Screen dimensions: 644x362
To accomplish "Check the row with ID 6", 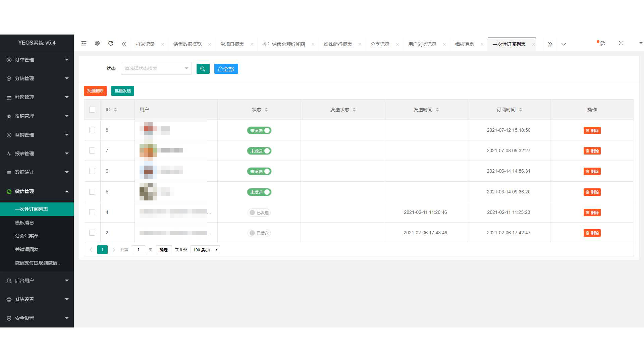I will 92,171.
